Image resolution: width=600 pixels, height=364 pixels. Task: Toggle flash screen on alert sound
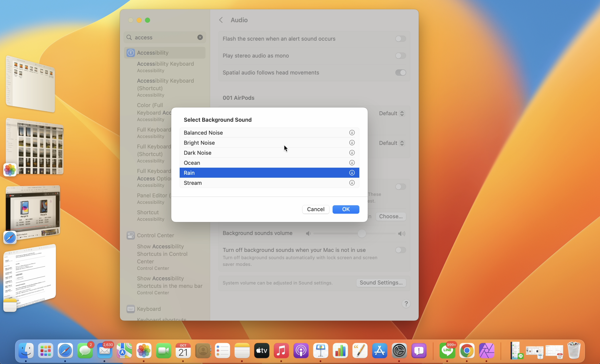point(400,39)
